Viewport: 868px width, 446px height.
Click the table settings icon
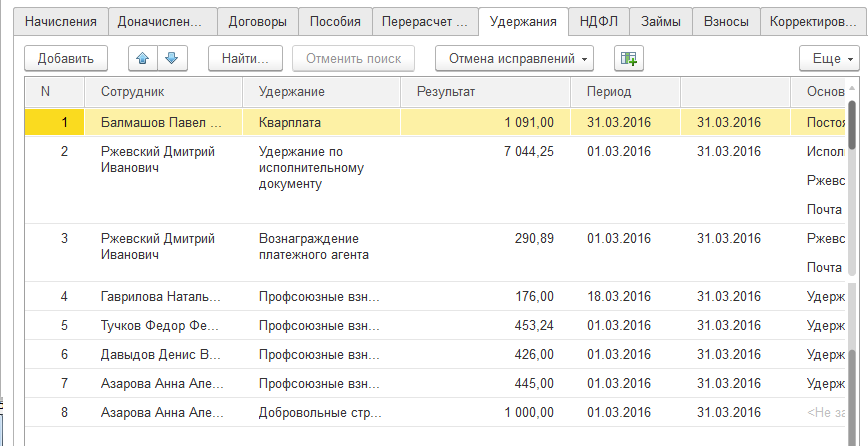coord(628,59)
